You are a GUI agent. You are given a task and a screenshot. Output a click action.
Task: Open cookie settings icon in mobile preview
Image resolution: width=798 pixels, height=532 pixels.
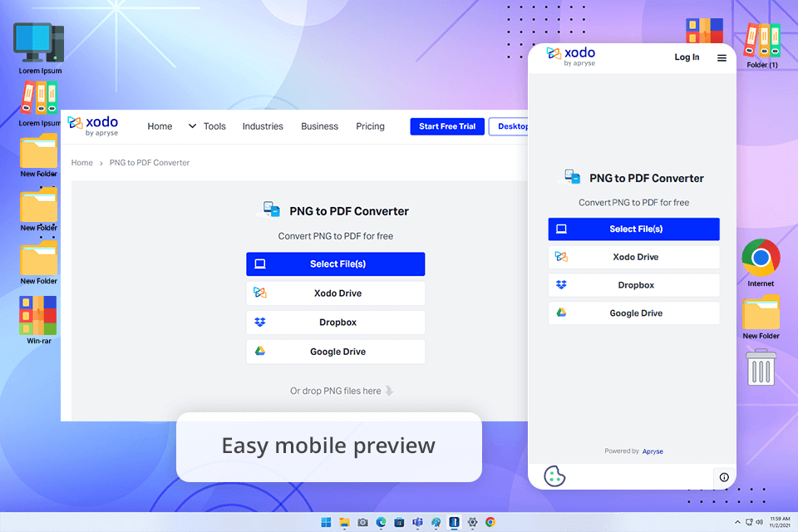pyautogui.click(x=554, y=476)
